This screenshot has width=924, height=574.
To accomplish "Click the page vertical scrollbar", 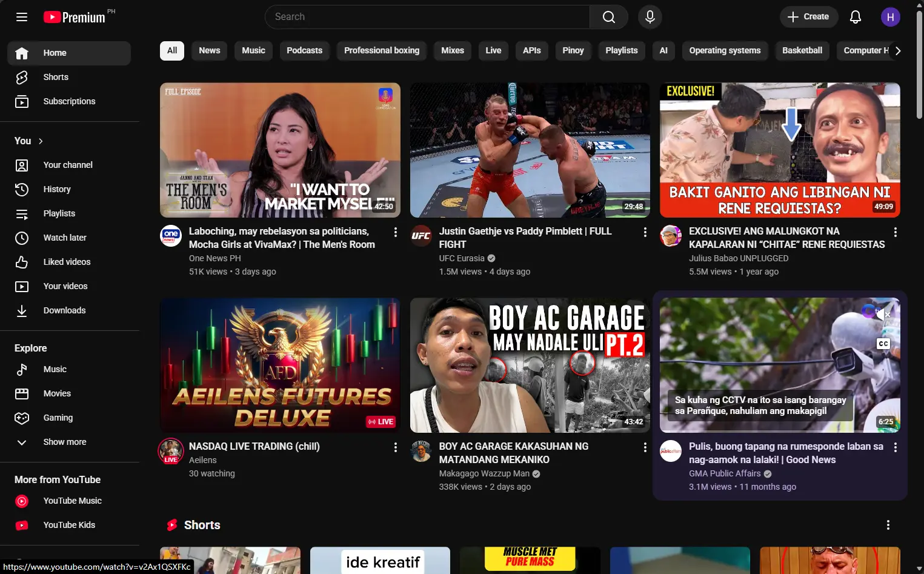I will (x=919, y=64).
